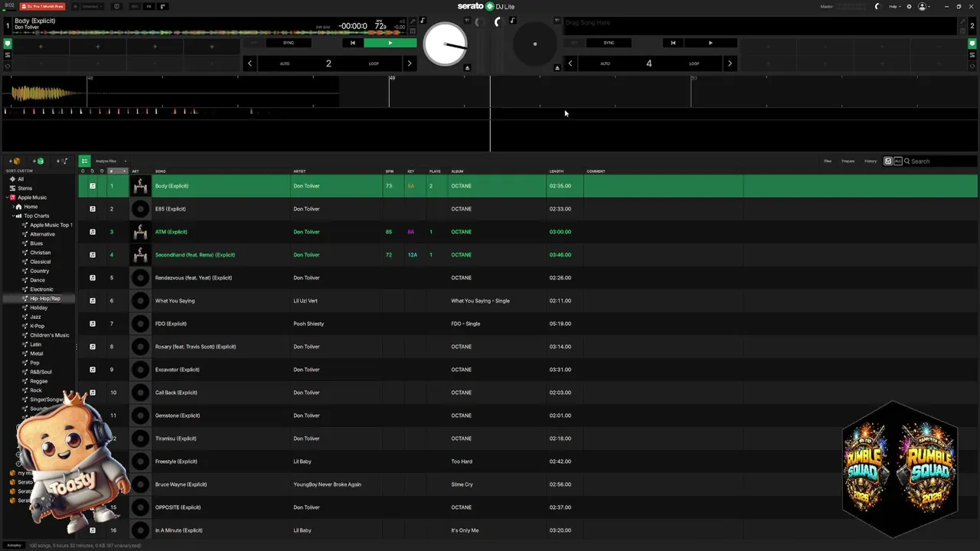Add a new playlist icon

click(x=62, y=161)
